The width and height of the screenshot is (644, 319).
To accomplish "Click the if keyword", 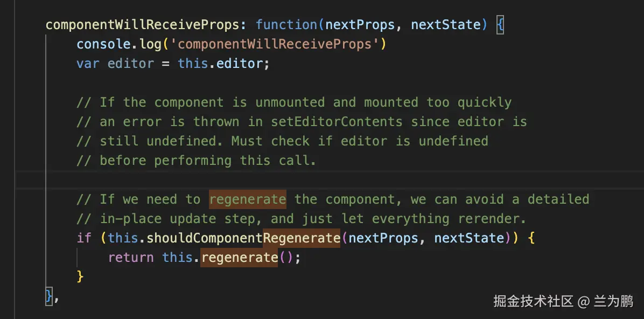I will [84, 238].
